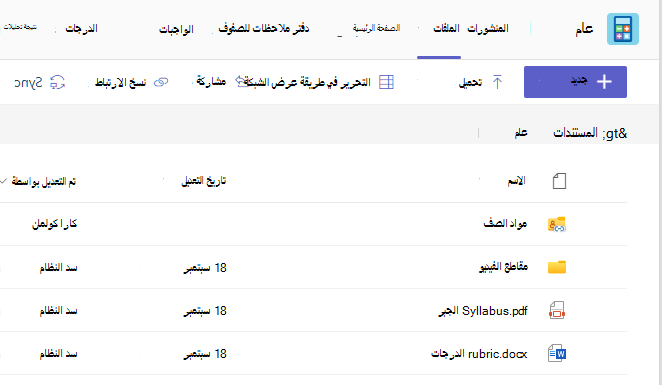Click the calculator team avatar icon
Screen dimensions: 662x385
[623, 29]
